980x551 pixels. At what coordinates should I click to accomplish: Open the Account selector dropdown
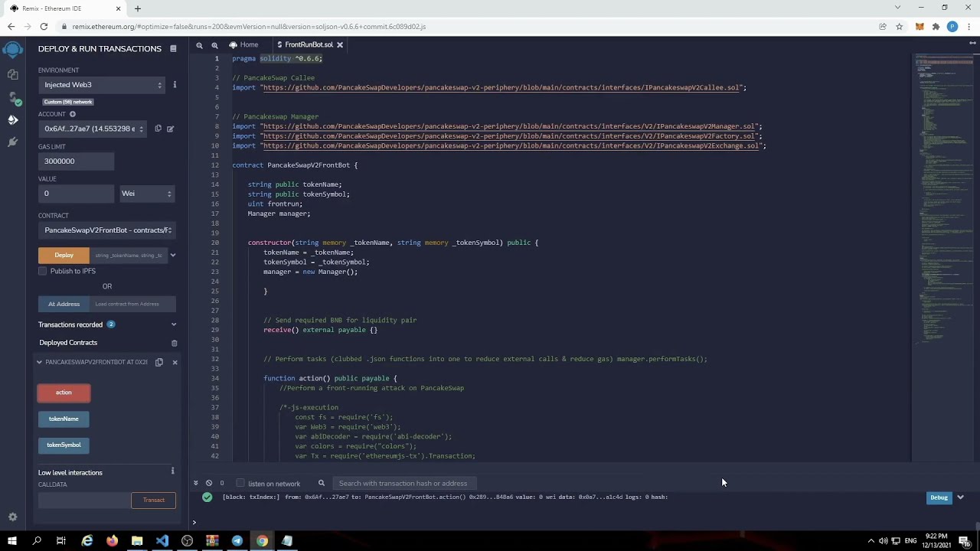pyautogui.click(x=93, y=129)
